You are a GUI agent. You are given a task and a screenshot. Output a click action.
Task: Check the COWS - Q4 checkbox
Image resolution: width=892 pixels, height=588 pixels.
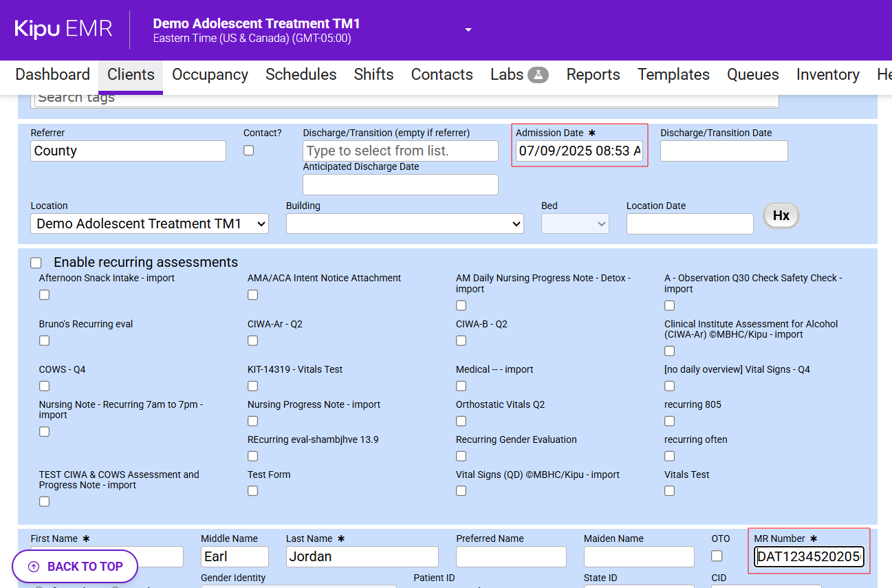point(45,386)
